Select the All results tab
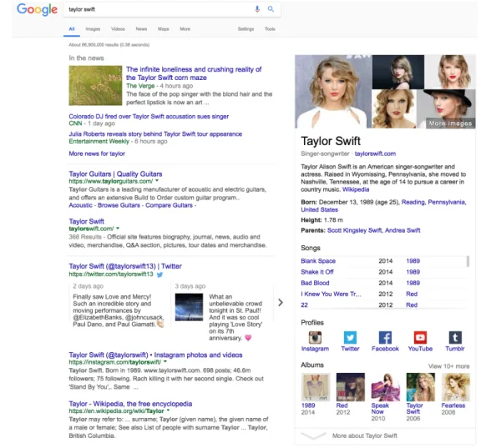This screenshot has width=481, height=448. pos(72,29)
